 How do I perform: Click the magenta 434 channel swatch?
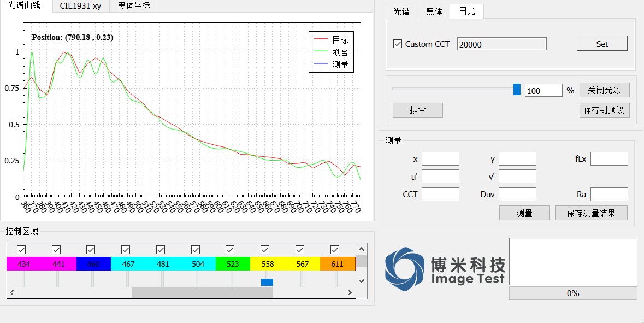(24, 264)
